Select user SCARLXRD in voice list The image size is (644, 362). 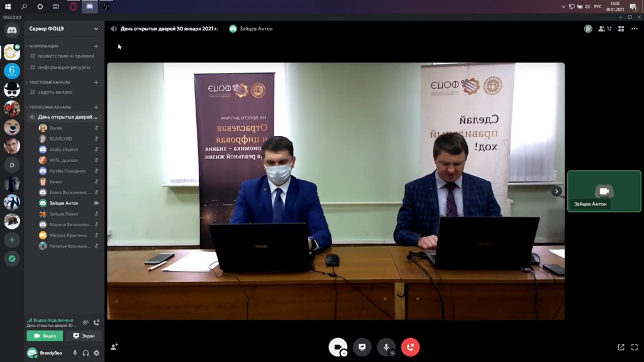(69, 139)
